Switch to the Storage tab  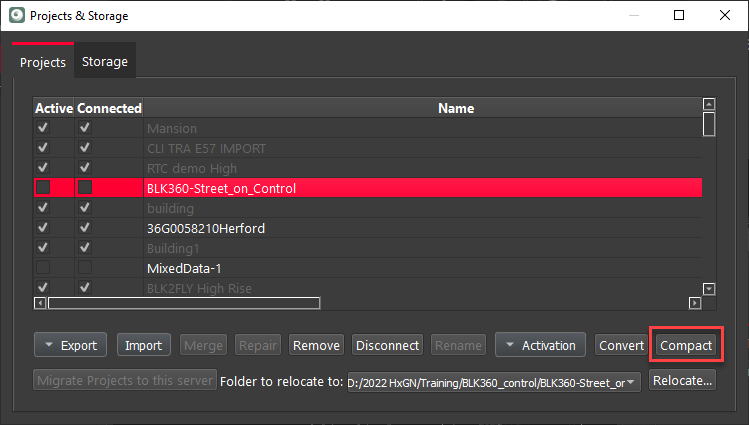click(x=105, y=62)
